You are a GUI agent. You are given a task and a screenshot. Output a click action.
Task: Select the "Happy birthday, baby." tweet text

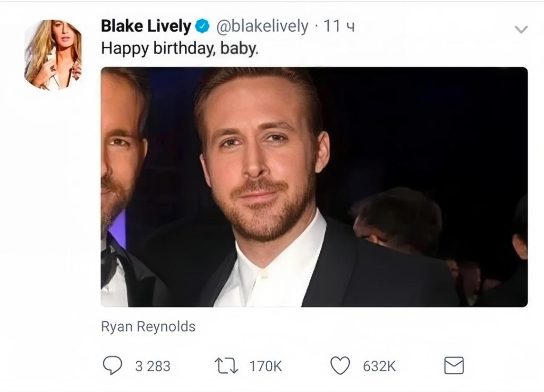pos(179,48)
